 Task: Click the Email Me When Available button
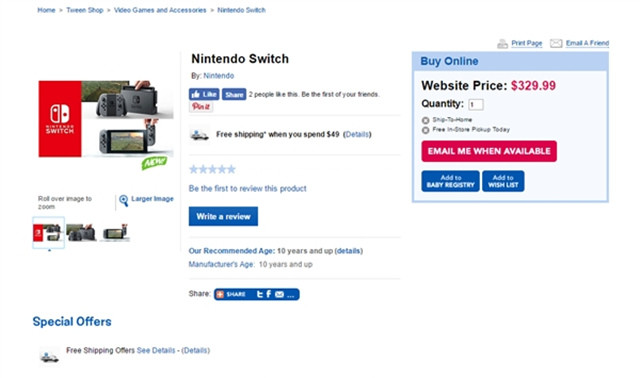489,151
